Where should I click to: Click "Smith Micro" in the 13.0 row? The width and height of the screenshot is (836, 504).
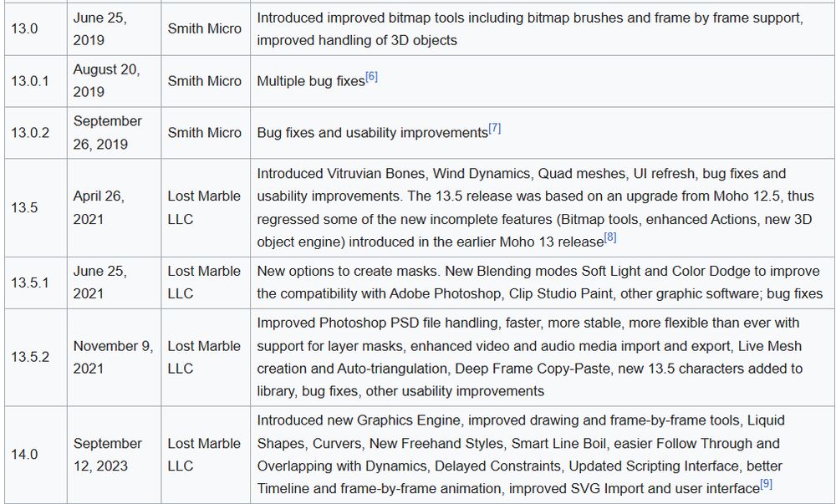coord(205,28)
